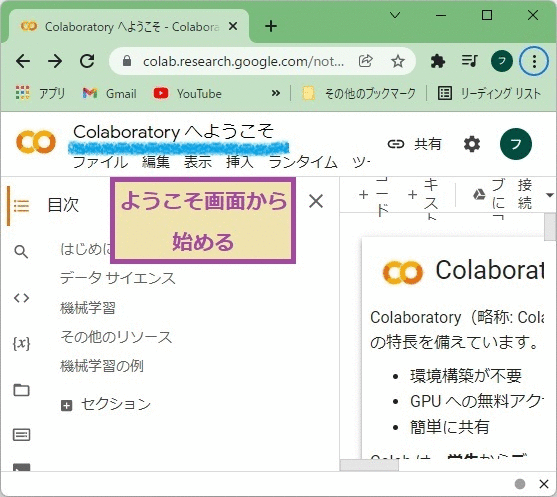The width and height of the screenshot is (557, 497).
Task: Click the gray status circle at bottom
Action: pos(520,484)
